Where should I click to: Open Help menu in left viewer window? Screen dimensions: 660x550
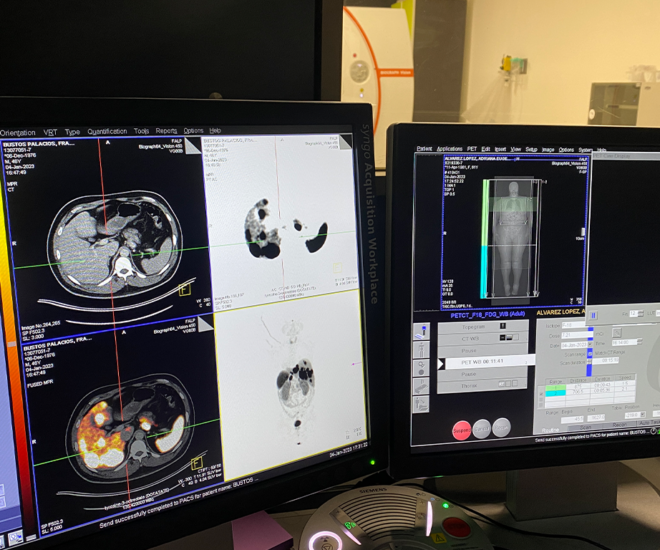pos(215,130)
